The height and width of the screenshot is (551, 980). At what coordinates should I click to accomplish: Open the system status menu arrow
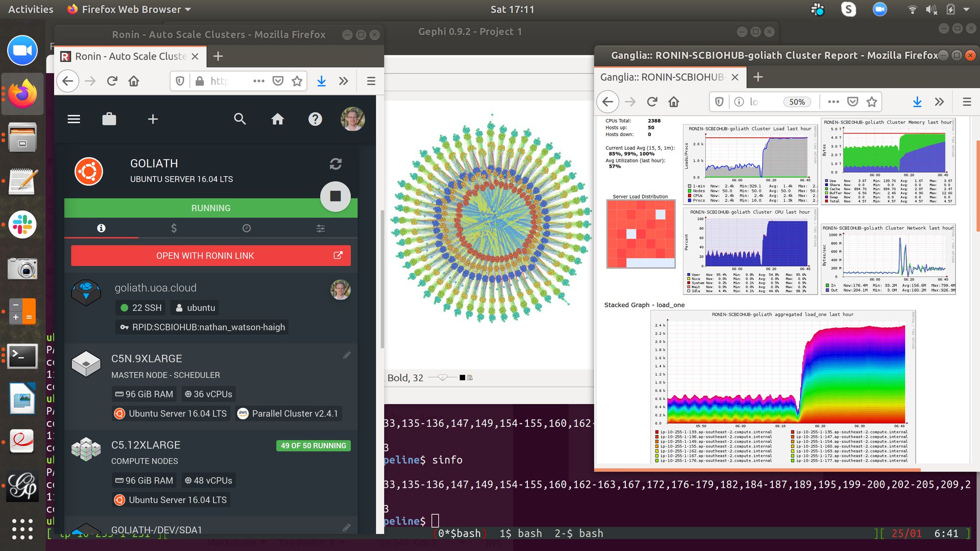(966, 9)
